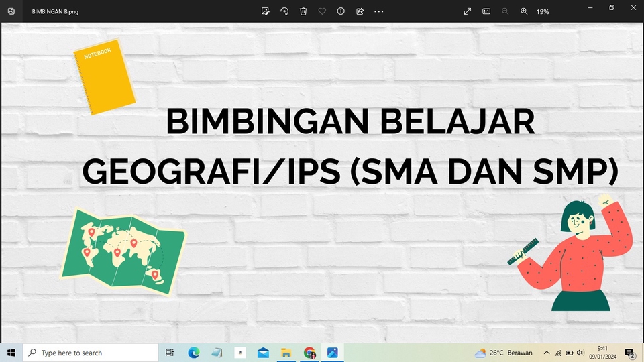Viewport: 644px width, 362px height.
Task: Click the displayed BIMBINGAN BELAJAR image
Action: [x=322, y=182]
